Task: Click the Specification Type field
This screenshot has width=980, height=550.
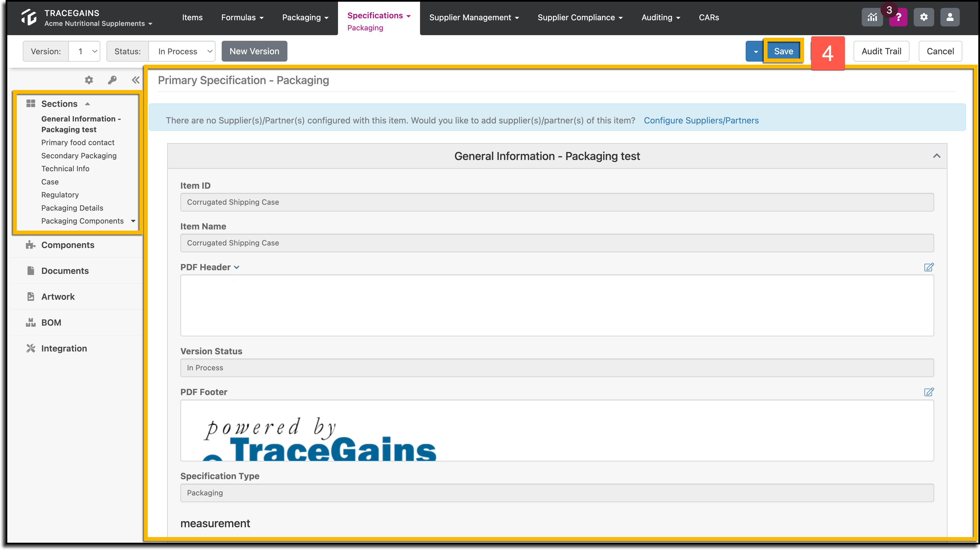Action: pos(557,493)
